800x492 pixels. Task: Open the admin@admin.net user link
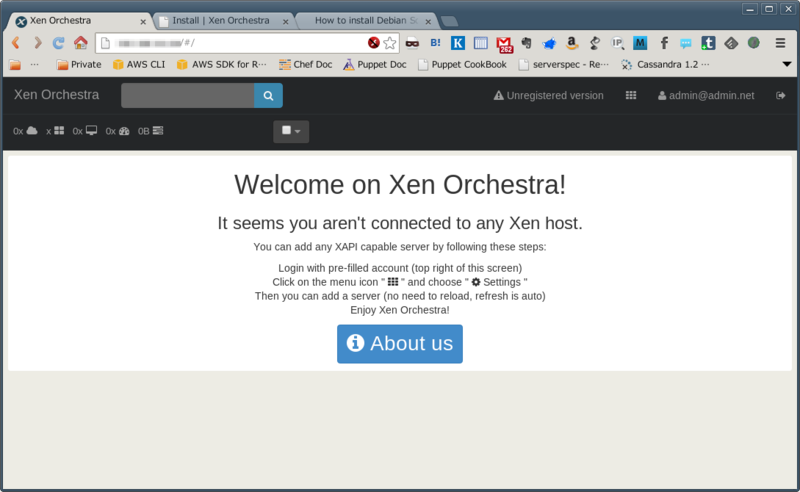click(x=706, y=95)
